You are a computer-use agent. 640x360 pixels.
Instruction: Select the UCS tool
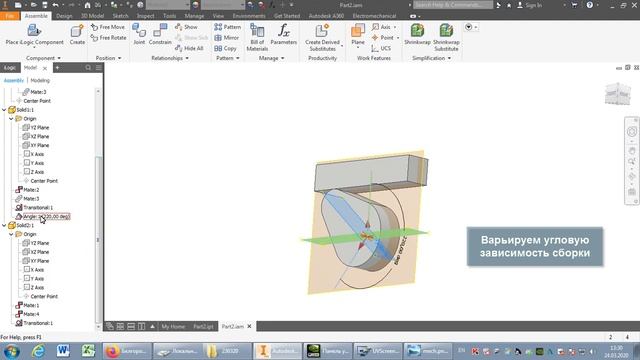pos(381,48)
